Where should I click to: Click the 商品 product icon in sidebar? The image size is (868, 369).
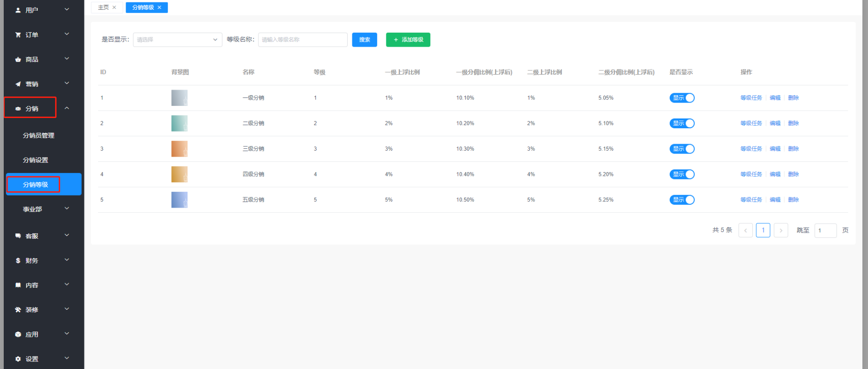(18, 59)
